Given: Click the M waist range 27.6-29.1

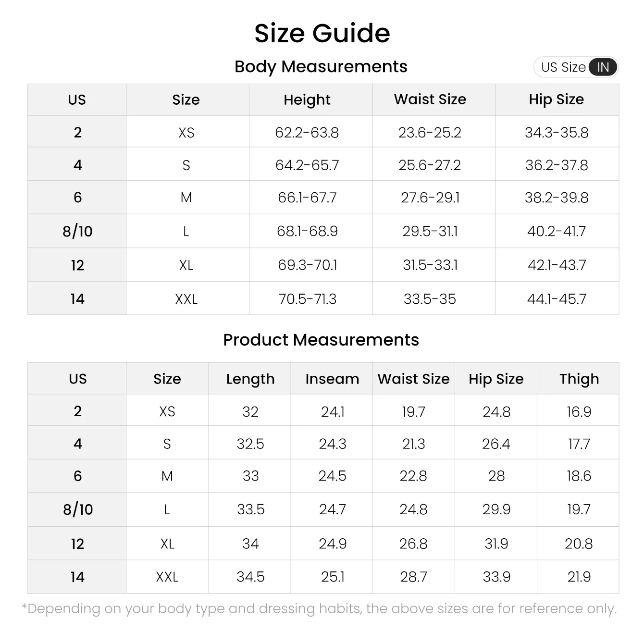Looking at the screenshot, I should click(430, 198).
